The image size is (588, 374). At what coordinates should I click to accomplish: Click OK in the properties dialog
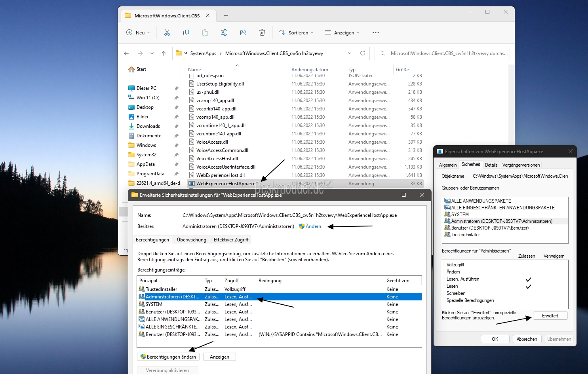tap(495, 339)
